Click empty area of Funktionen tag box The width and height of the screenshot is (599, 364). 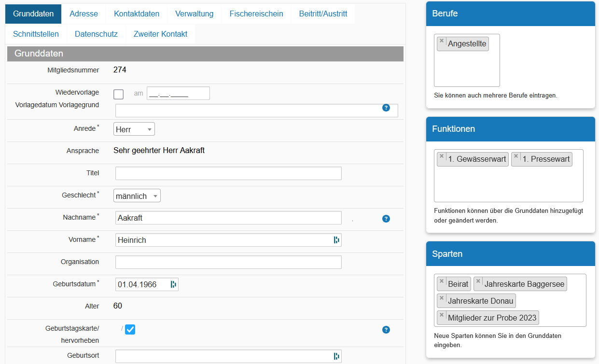508,184
